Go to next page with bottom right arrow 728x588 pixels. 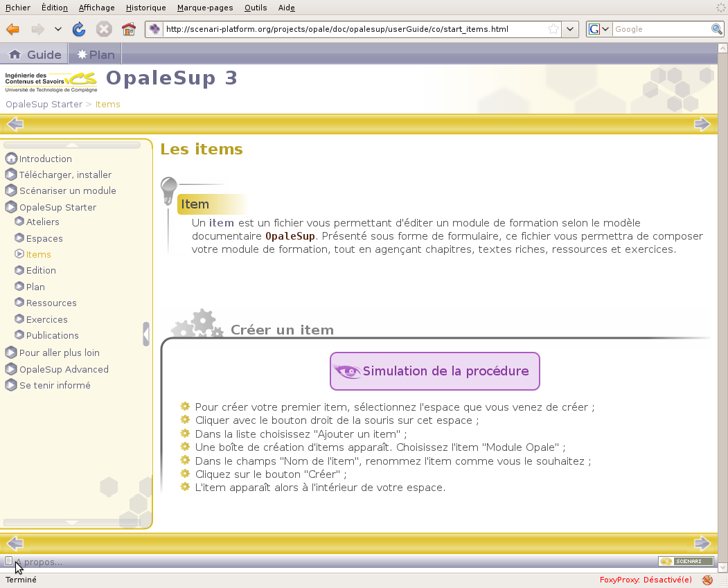[x=702, y=543]
